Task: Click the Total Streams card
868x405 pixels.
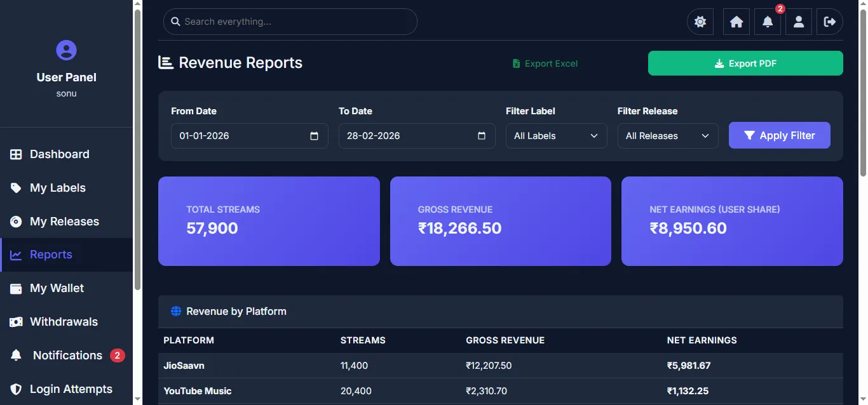Action: [269, 221]
